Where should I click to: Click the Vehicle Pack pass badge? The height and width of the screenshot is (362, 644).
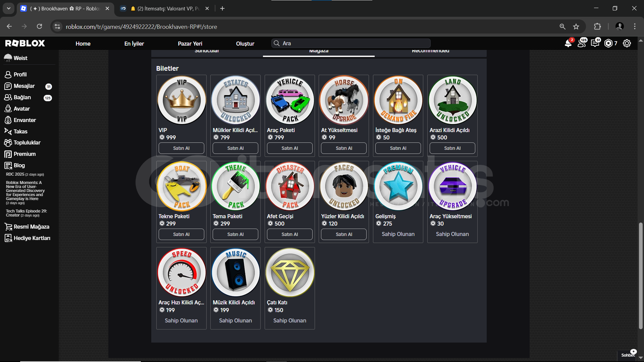coord(290,100)
